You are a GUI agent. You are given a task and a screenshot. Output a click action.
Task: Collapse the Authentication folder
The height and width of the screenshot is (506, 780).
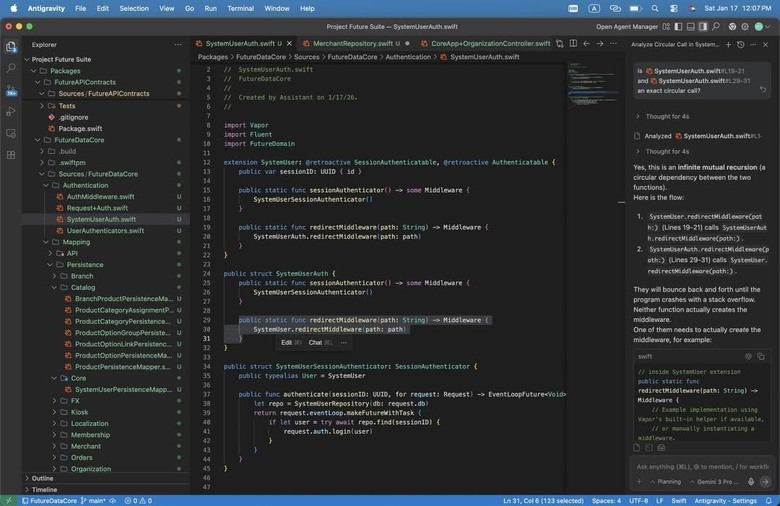[46, 185]
